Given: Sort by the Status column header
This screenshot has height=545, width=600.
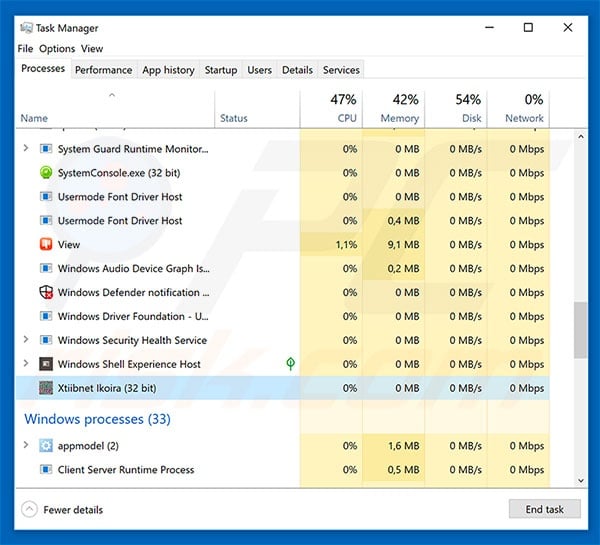Looking at the screenshot, I should [x=257, y=109].
